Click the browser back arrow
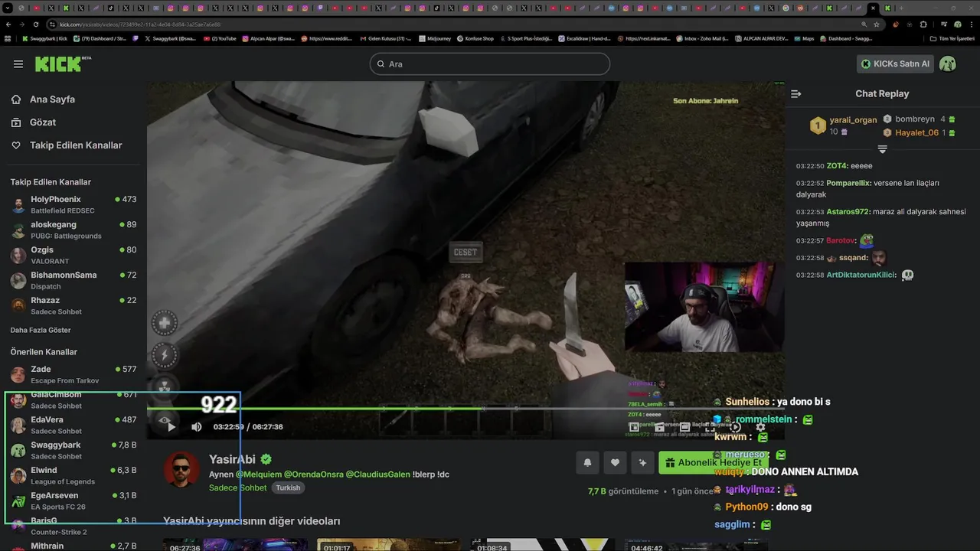Image resolution: width=980 pixels, height=551 pixels. click(9, 24)
